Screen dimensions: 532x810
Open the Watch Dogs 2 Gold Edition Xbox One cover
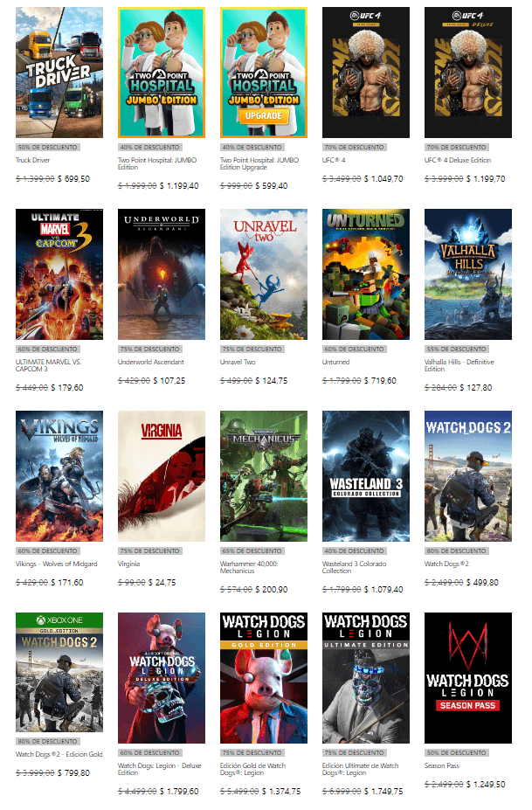59,673
